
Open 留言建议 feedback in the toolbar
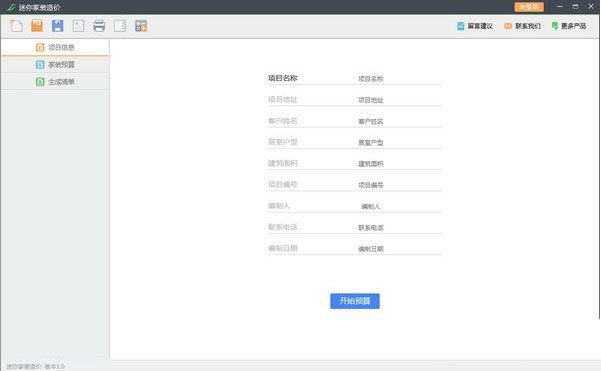pos(475,26)
